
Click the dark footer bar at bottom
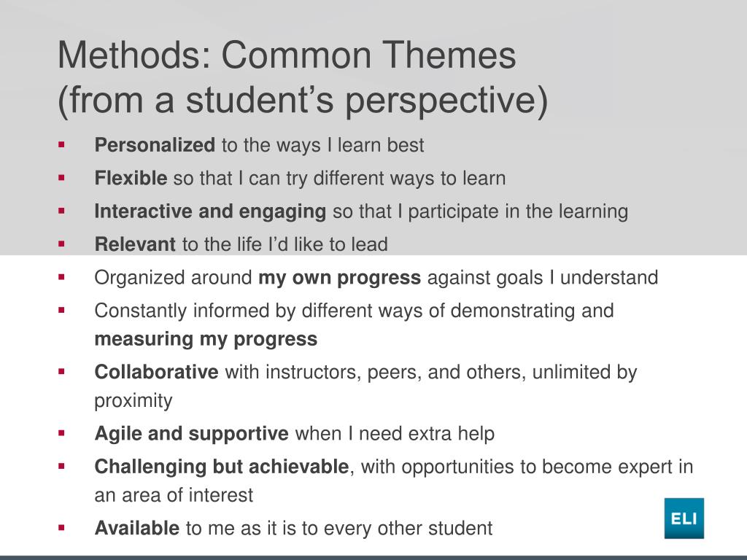click(x=373, y=558)
